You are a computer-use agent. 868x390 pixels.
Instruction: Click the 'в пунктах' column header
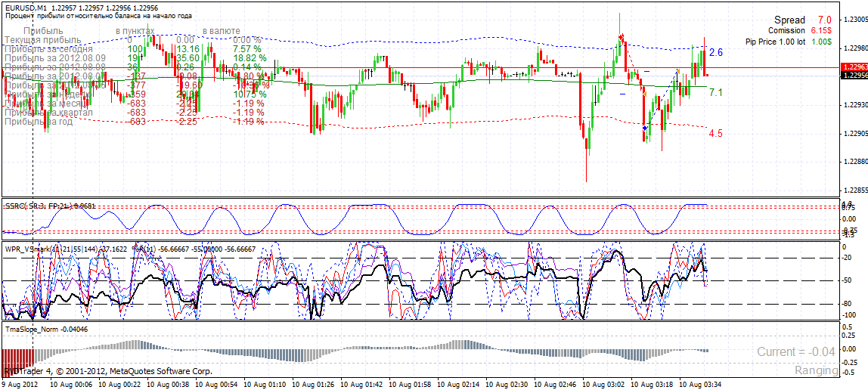(135, 31)
